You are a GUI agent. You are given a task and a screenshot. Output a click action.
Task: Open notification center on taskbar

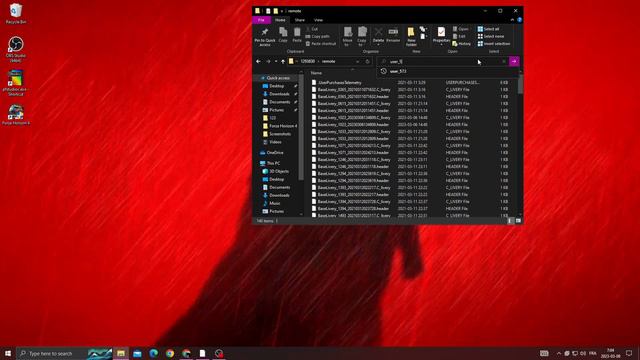(629, 353)
